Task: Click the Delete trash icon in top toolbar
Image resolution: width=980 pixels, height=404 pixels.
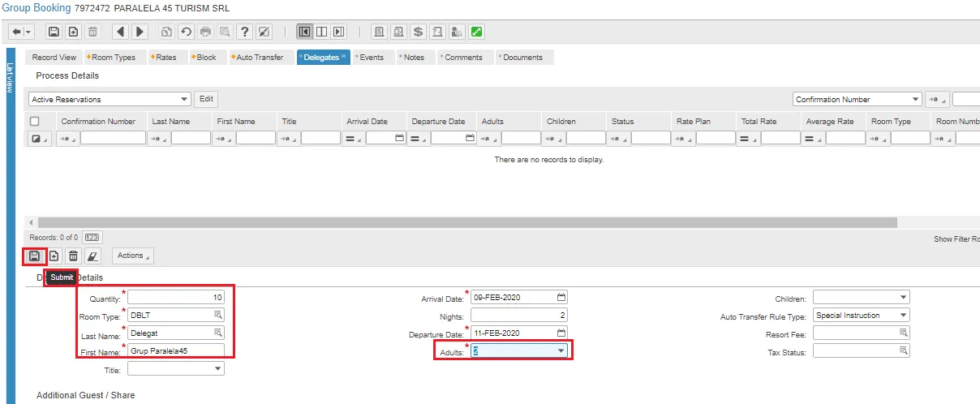Action: tap(92, 32)
